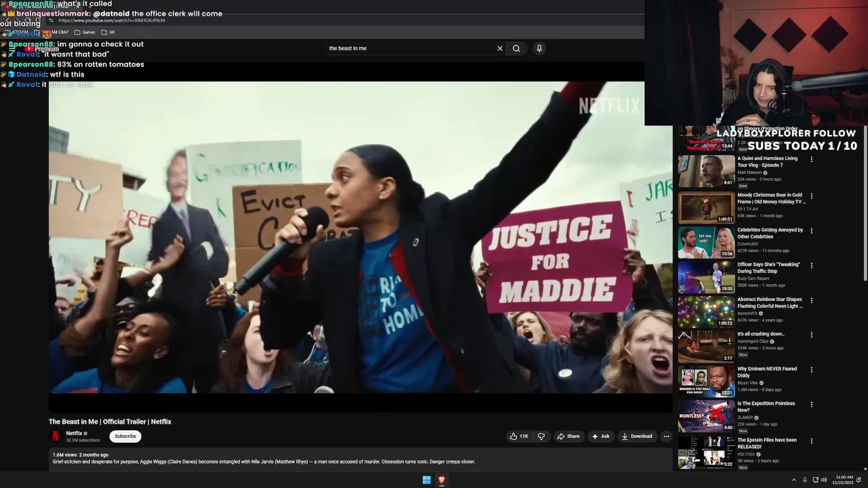Expand the video description box
868x488 pixels.
tap(360, 458)
